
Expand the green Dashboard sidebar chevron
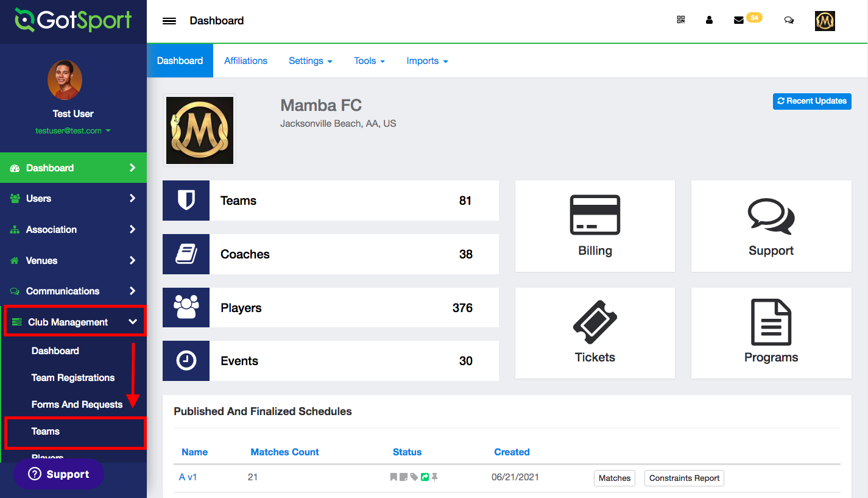132,168
